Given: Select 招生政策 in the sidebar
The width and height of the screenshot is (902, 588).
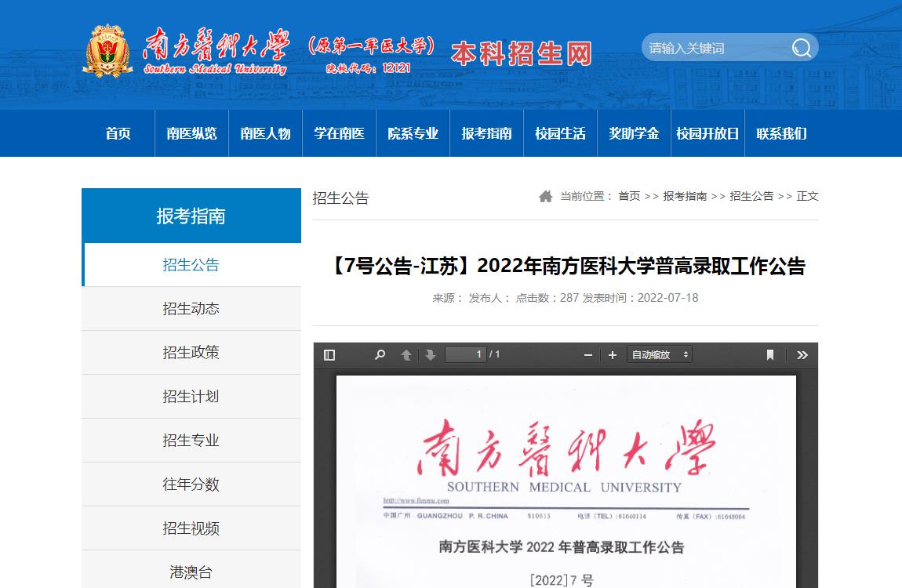Looking at the screenshot, I should [191, 352].
